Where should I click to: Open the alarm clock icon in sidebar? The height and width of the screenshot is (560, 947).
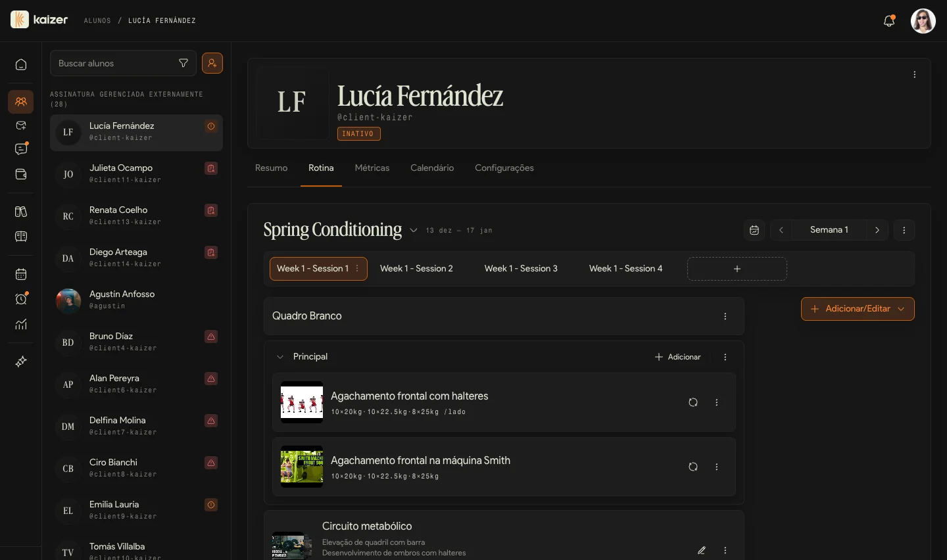point(21,299)
